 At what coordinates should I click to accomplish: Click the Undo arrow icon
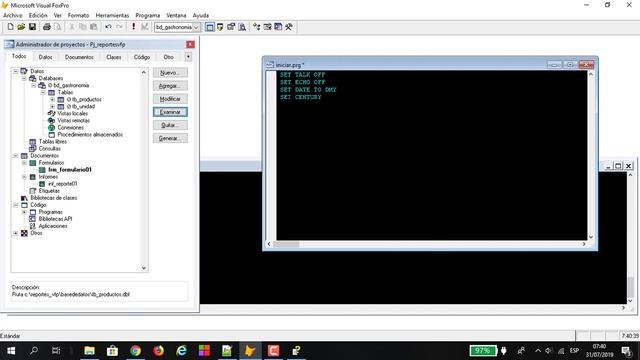point(108,27)
